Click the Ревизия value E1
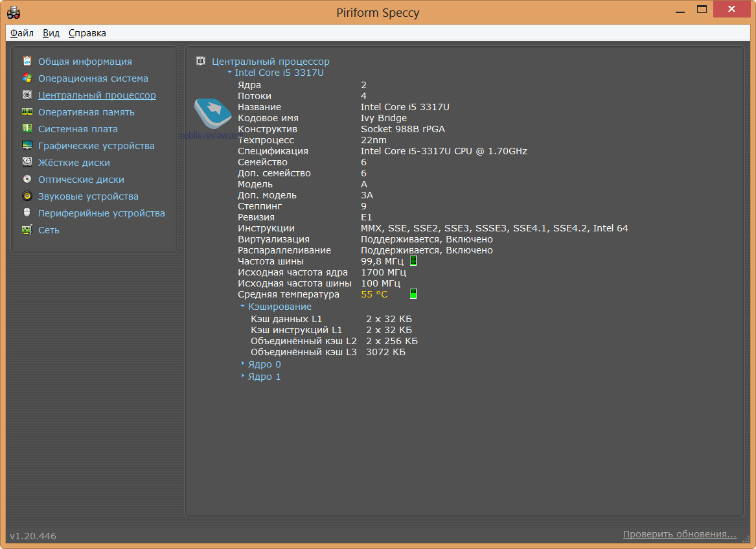 pyautogui.click(x=367, y=217)
